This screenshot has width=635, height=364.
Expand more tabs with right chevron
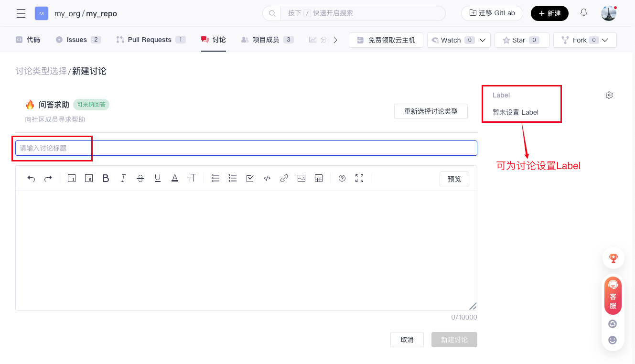(335, 40)
